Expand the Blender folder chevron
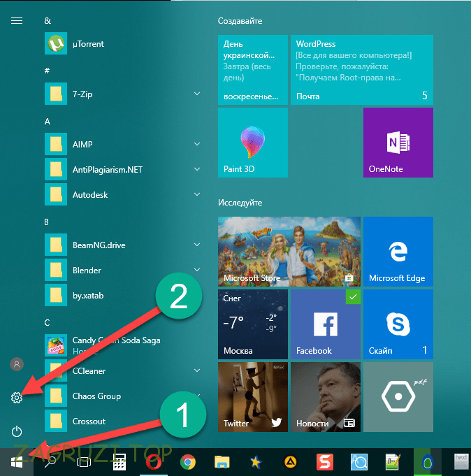Image resolution: width=471 pixels, height=476 pixels. [197, 270]
